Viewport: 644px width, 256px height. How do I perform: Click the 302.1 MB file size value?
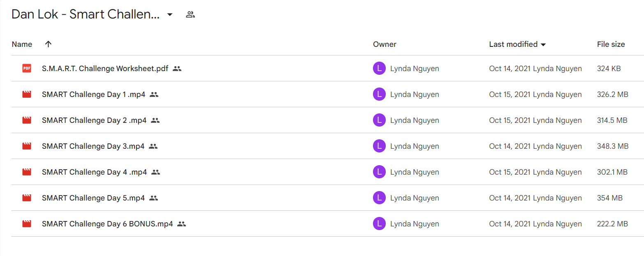pos(612,172)
